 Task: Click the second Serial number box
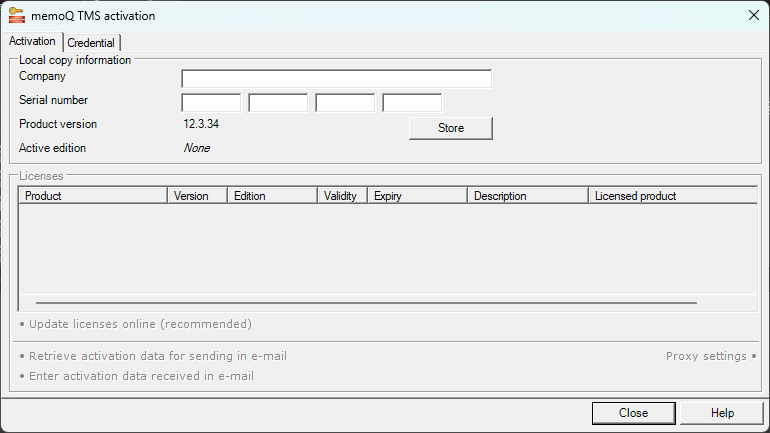[278, 103]
